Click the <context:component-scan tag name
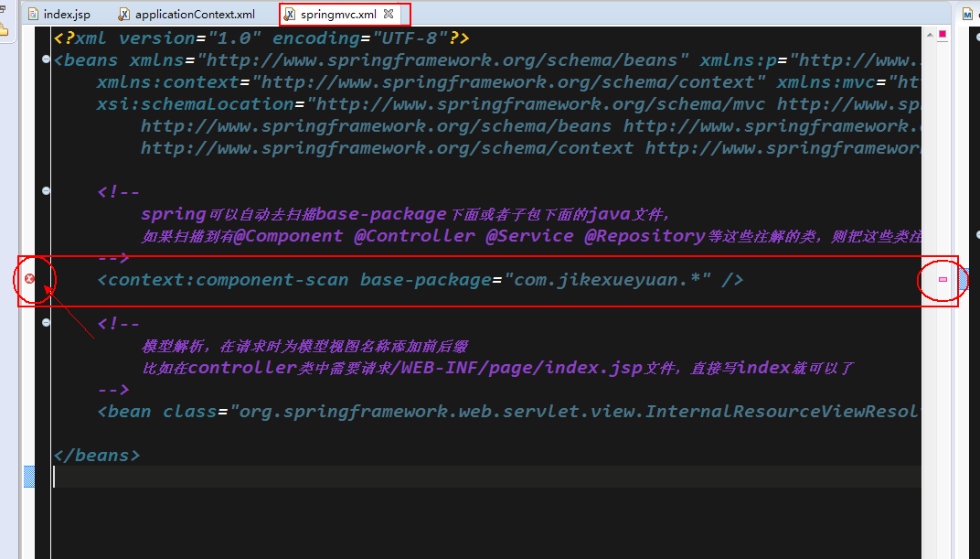980x559 pixels. 222,280
